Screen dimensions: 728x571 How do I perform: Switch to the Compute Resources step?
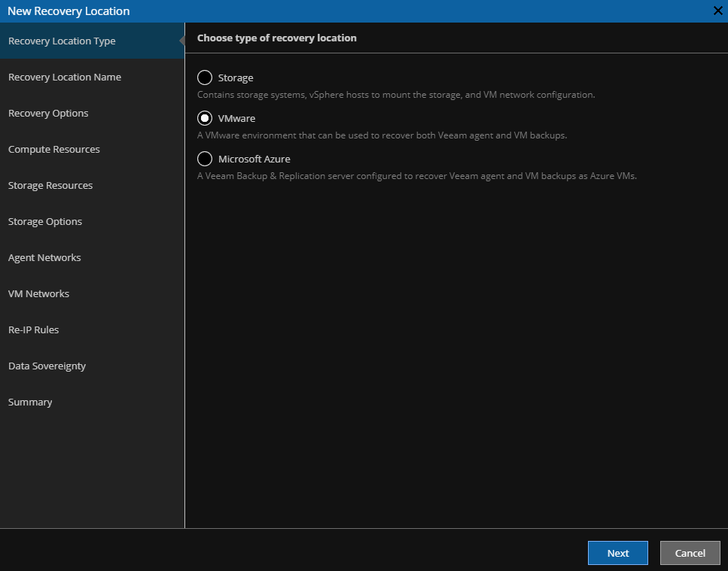[x=93, y=150]
